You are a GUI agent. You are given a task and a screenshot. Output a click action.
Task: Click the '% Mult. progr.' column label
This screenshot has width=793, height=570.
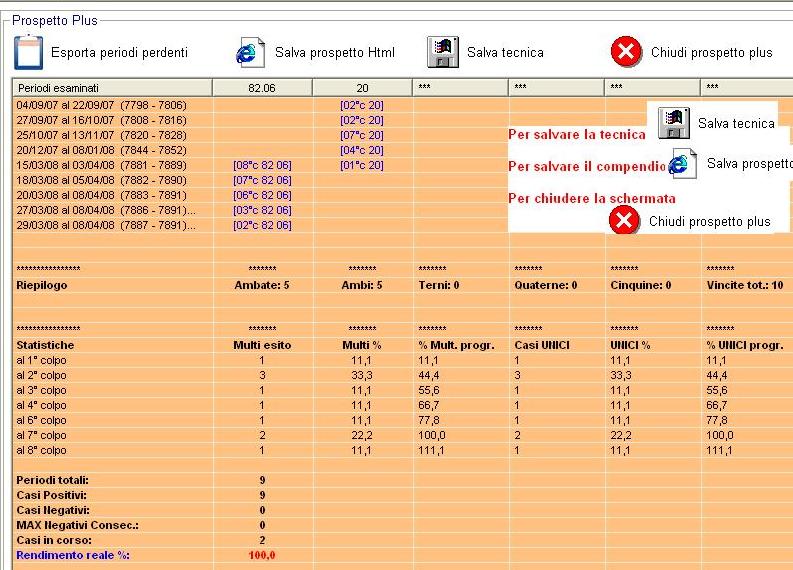[x=456, y=345]
